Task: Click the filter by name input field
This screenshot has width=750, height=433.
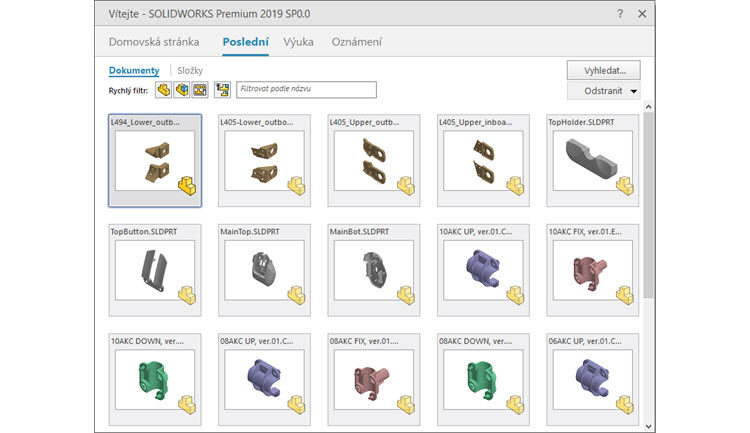Action: pyautogui.click(x=306, y=89)
